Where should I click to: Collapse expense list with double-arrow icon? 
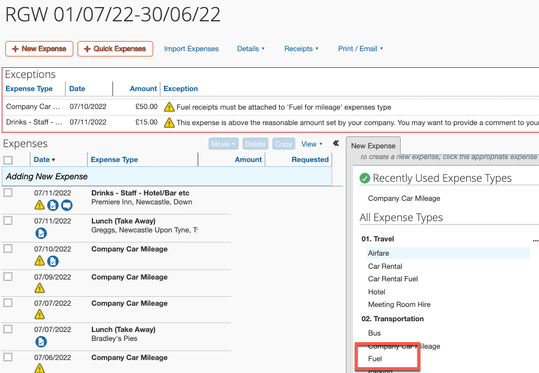pyautogui.click(x=336, y=143)
